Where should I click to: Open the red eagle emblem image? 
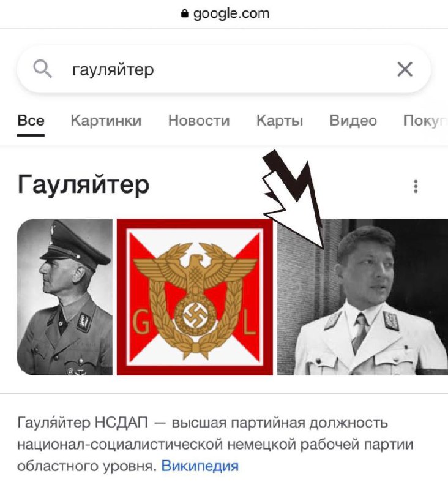[195, 297]
